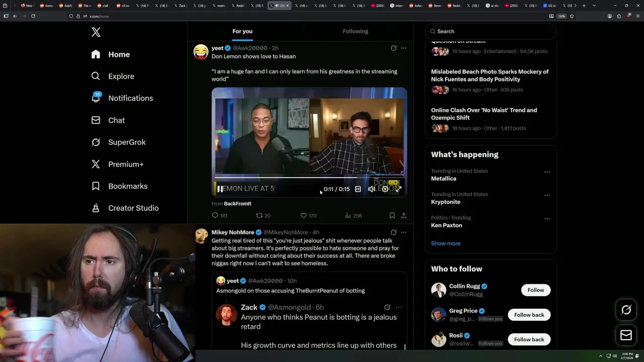The height and width of the screenshot is (362, 644).
Task: Open options for Ken Paxton trend
Action: pyautogui.click(x=547, y=219)
